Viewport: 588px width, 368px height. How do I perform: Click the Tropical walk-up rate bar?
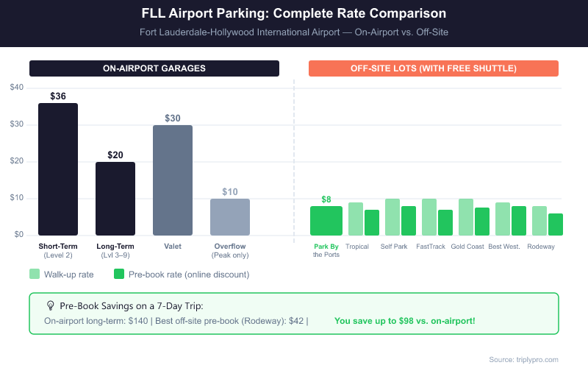pos(356,219)
